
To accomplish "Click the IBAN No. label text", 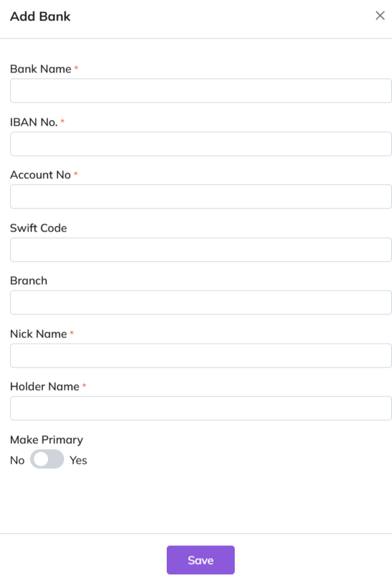I will [x=34, y=122].
